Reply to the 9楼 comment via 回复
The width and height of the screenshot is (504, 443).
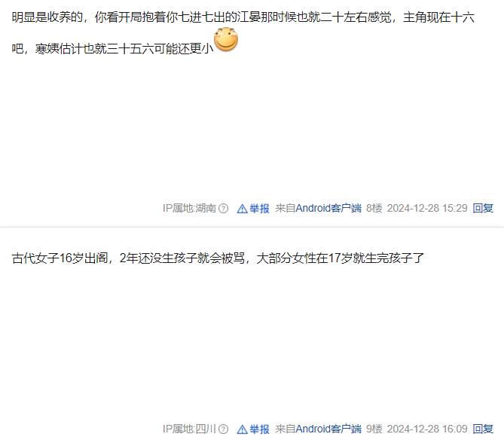pyautogui.click(x=483, y=429)
